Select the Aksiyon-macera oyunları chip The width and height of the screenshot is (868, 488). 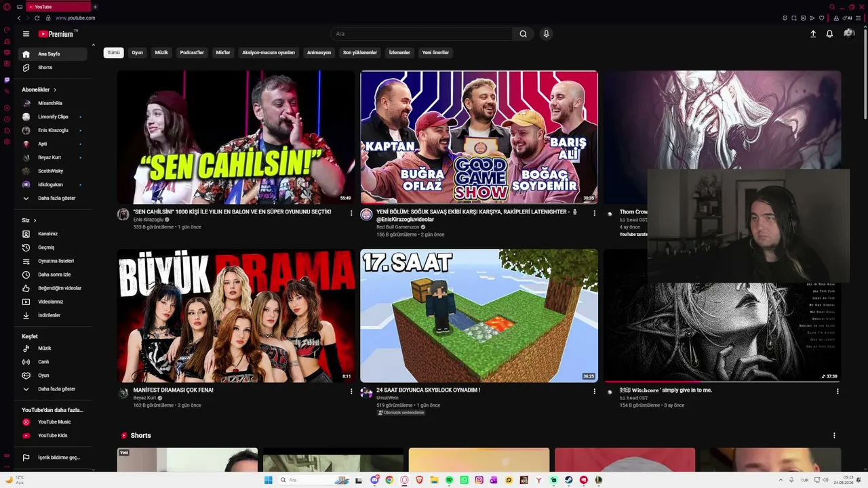(269, 53)
